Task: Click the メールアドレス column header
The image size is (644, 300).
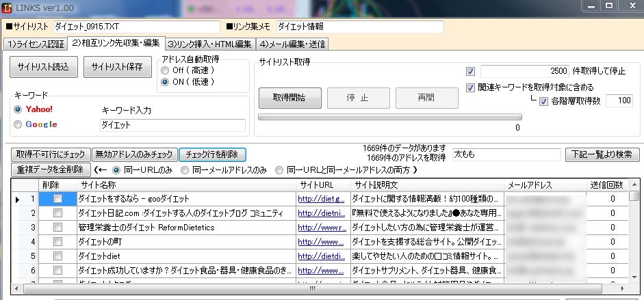Action: coord(545,185)
